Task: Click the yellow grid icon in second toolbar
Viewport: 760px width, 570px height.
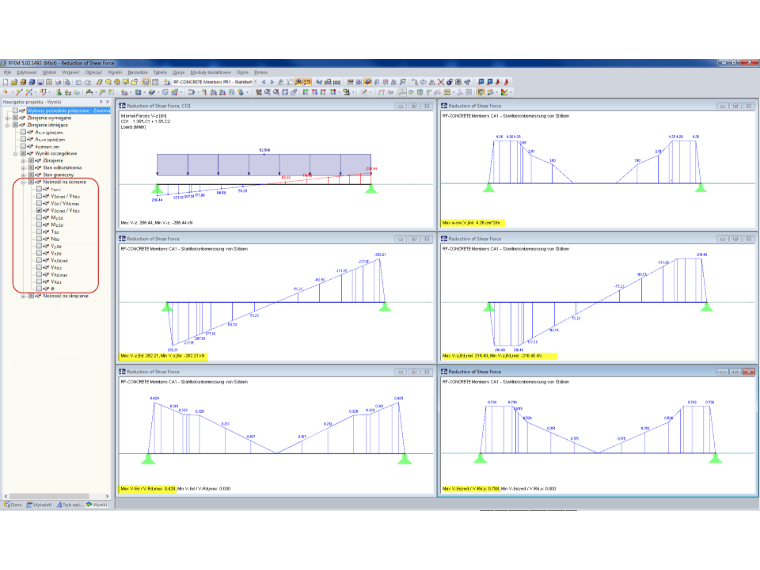Action: point(446,92)
